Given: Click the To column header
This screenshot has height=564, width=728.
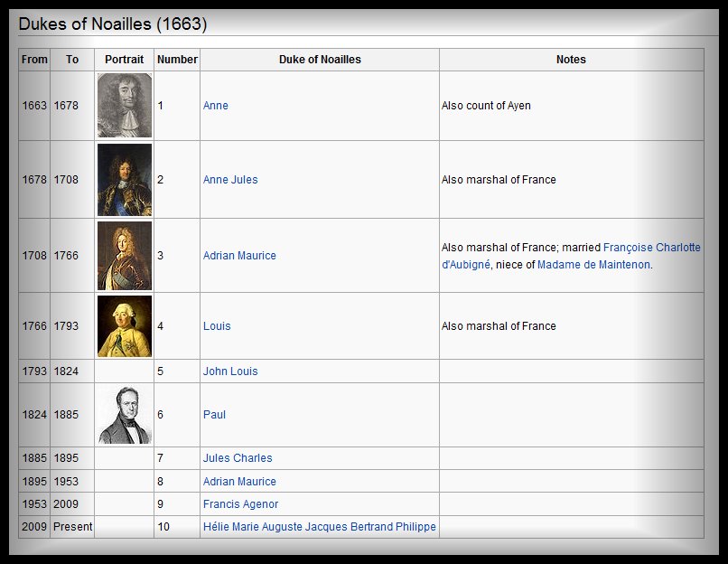Looking at the screenshot, I should (x=72, y=60).
